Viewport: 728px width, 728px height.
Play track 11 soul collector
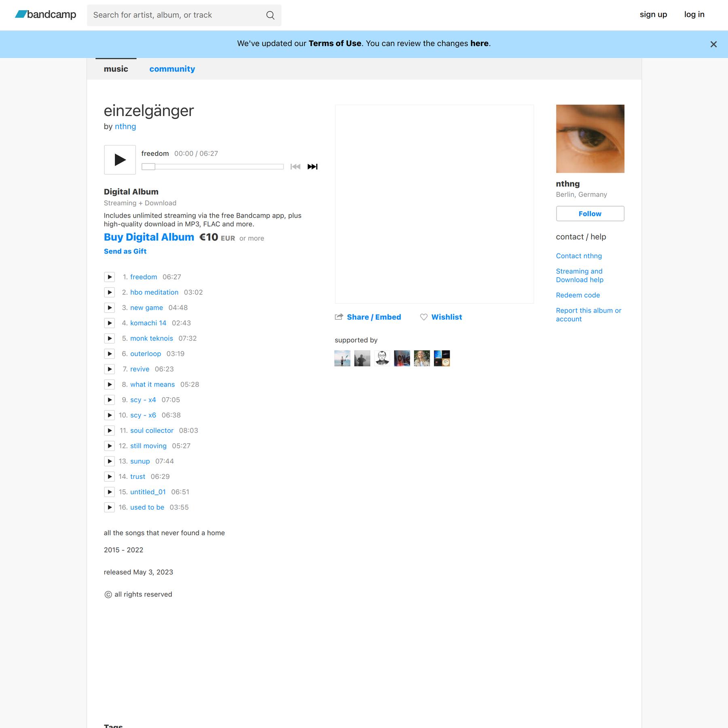tap(110, 431)
